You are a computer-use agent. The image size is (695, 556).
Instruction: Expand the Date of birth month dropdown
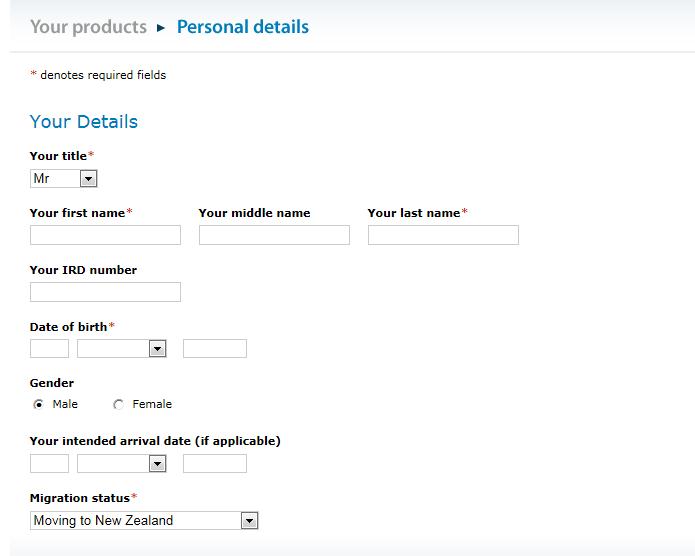point(121,349)
